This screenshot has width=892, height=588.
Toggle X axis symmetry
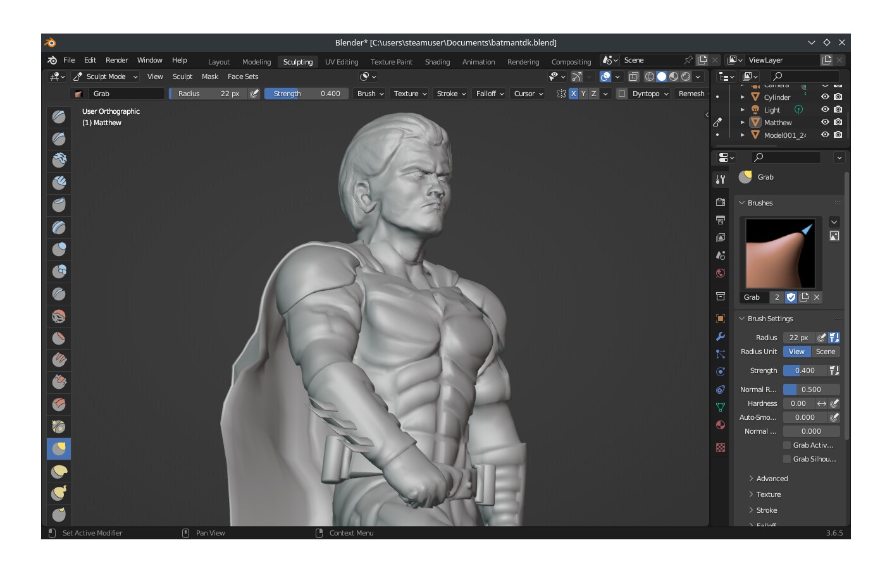tap(574, 94)
